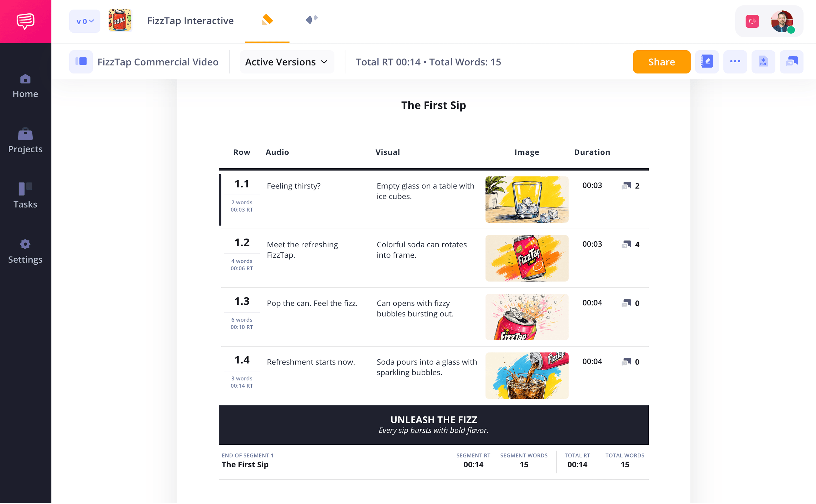This screenshot has height=504, width=816.
Task: Click the PDF download icon
Action: click(763, 62)
